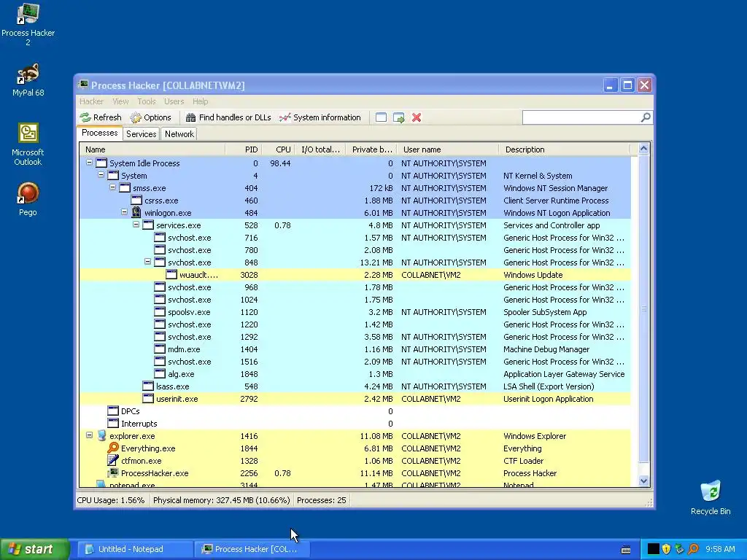
Task: Sort by the PID column header
Action: pos(243,149)
